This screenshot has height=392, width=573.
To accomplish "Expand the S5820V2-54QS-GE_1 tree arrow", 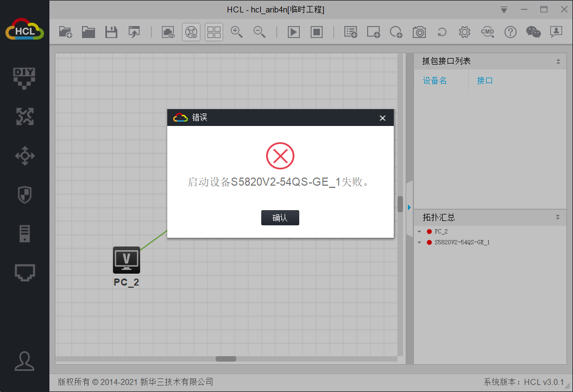I will [419, 242].
